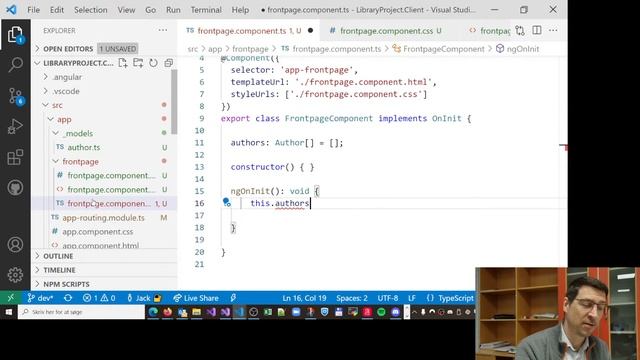Expand the OUTLINE section
The height and width of the screenshot is (360, 640).
tap(58, 256)
